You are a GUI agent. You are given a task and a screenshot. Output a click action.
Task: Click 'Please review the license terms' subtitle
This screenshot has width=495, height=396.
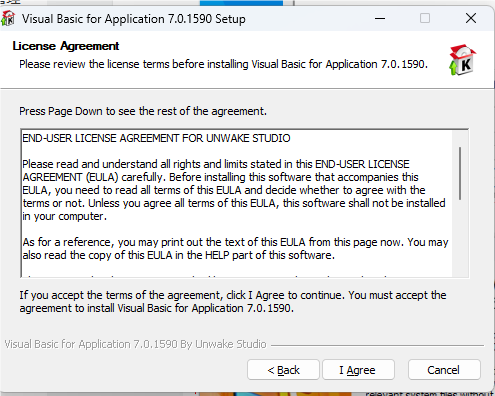(223, 64)
